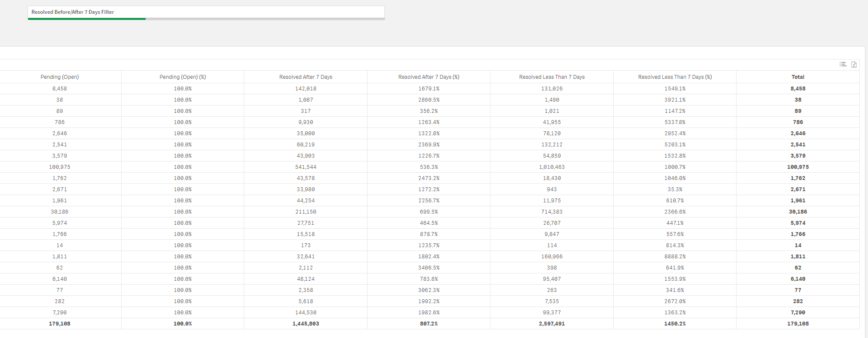Click the 1679.1% cell
This screenshot has width=868, height=338.
click(x=429, y=89)
